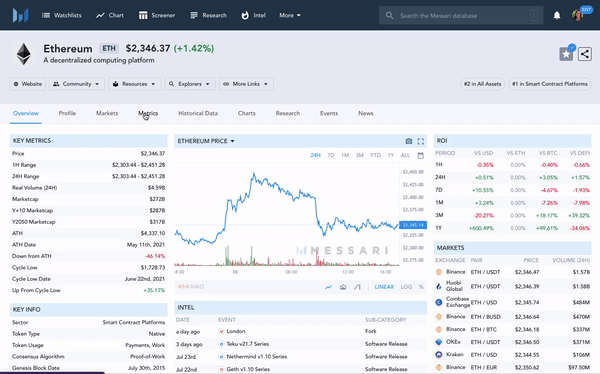
Task: Click Up From Cycle Low value +35.13%
Action: tap(154, 290)
